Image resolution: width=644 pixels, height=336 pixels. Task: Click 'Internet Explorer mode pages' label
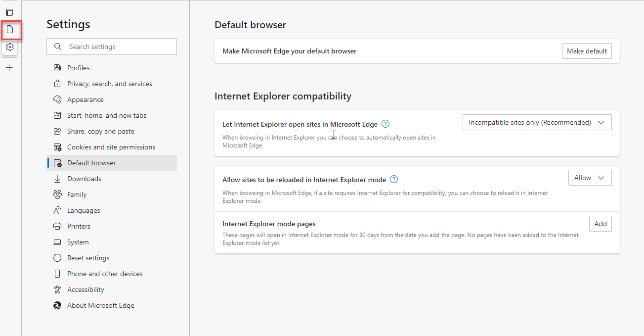click(269, 224)
